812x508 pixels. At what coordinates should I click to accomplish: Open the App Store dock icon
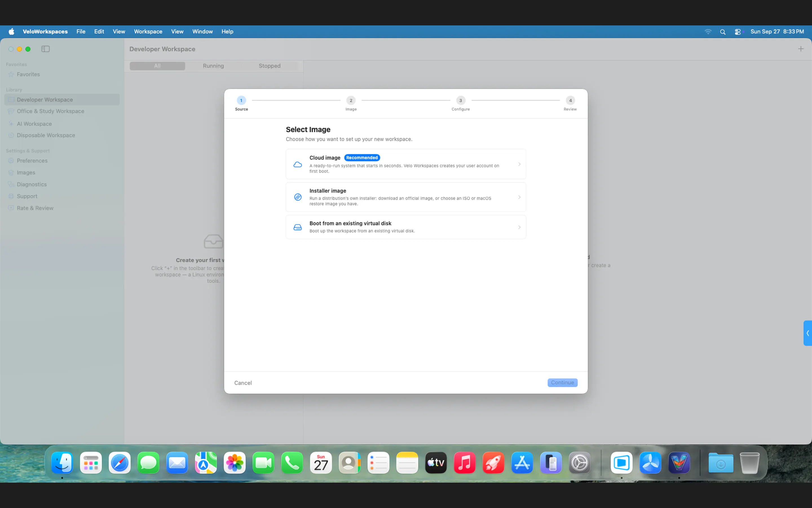point(522,463)
